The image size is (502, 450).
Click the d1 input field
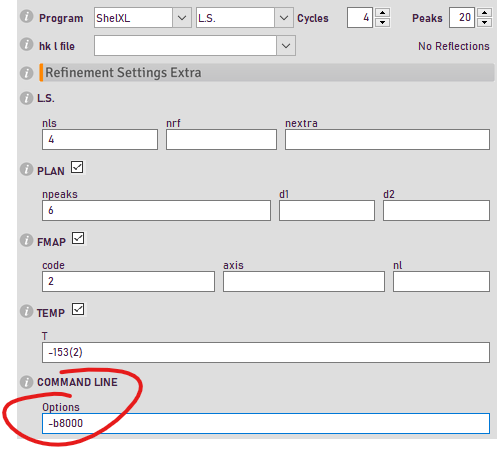tap(327, 211)
